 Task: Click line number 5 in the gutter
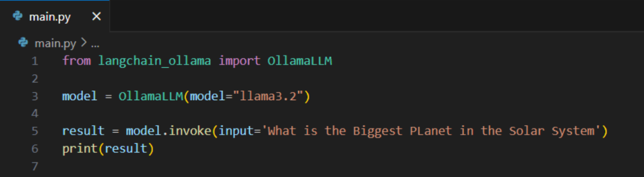click(35, 131)
